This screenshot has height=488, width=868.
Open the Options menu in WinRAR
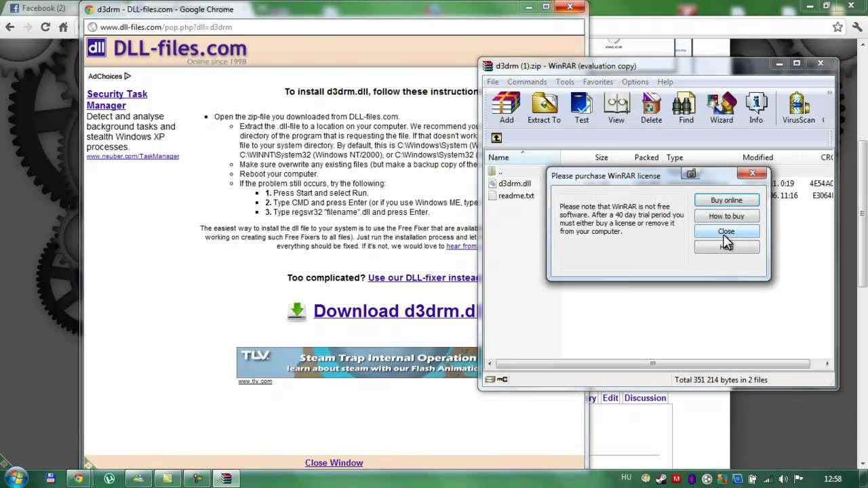[x=635, y=82]
